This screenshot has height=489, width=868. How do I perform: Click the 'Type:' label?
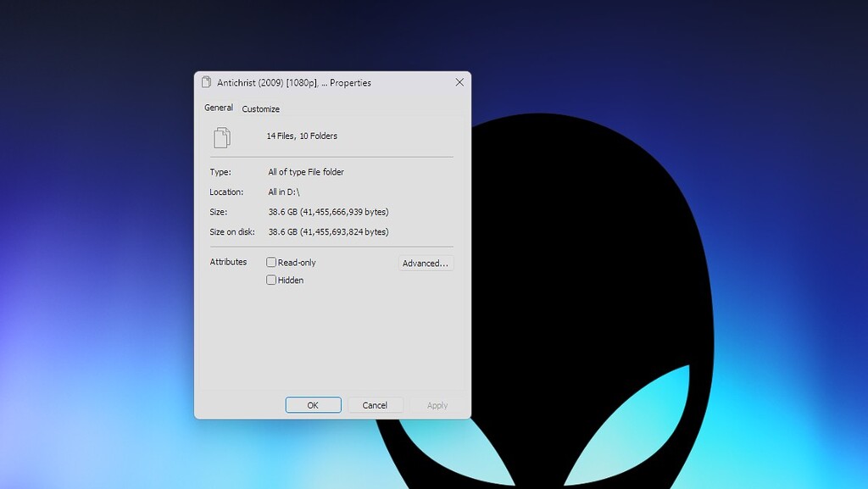pyautogui.click(x=220, y=172)
